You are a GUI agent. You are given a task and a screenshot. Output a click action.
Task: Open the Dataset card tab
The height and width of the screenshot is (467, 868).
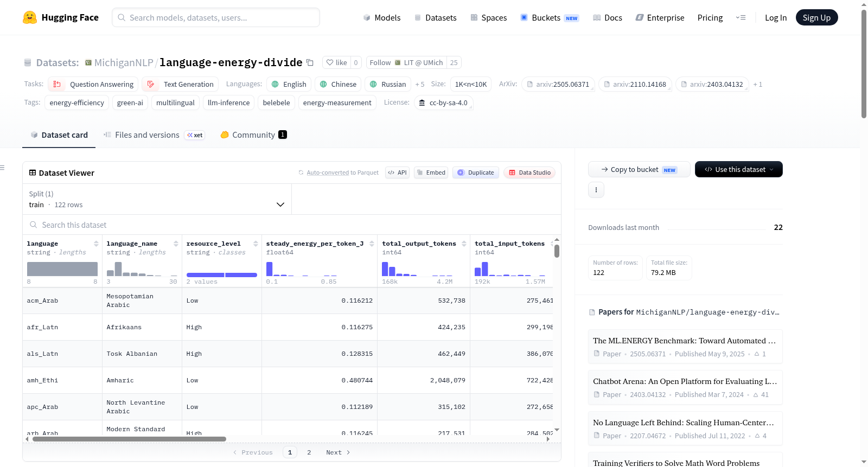(x=59, y=135)
